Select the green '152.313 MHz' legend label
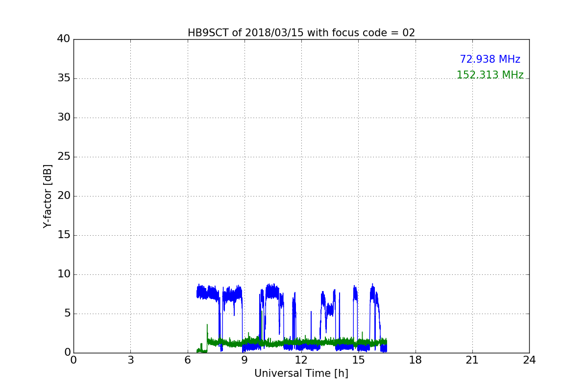This screenshot has width=588, height=392. [490, 75]
